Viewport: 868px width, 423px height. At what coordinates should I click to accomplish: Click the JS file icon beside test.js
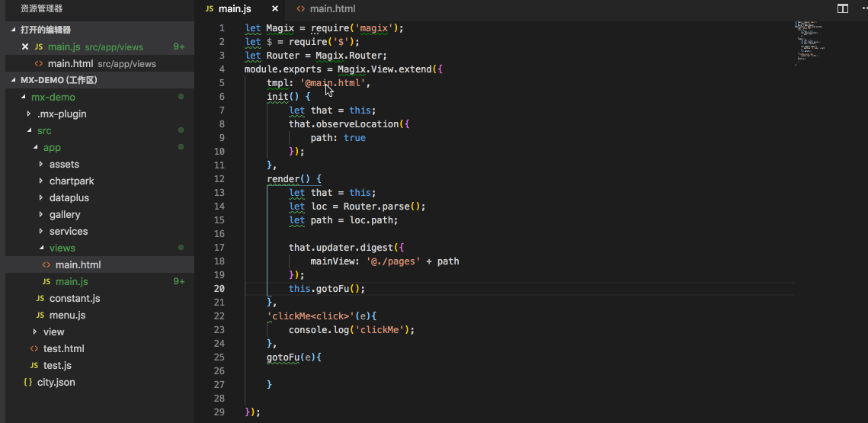pyautogui.click(x=34, y=365)
